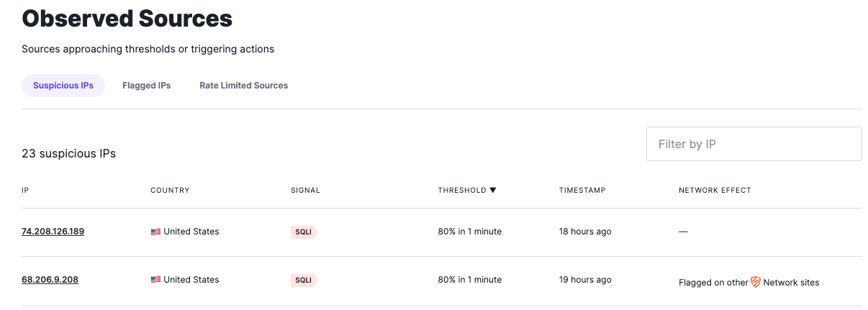The height and width of the screenshot is (310, 868).
Task: Toggle the Threshold sort arrow
Action: (x=493, y=191)
